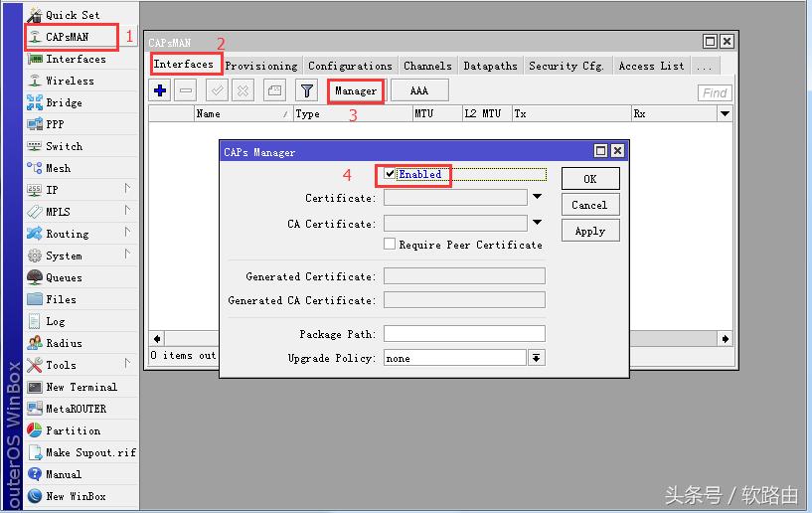
Task: Expand the Certificate dropdown arrow
Action: click(538, 197)
